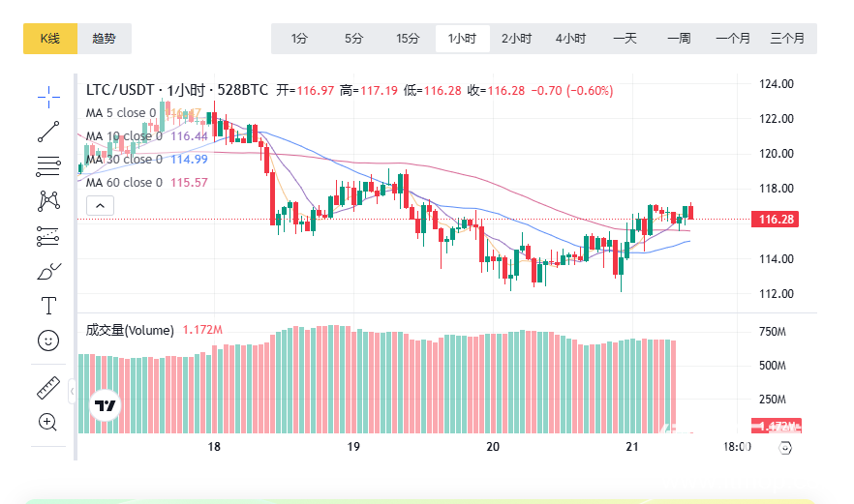
Task: Switch the interval to 15分
Action: click(408, 39)
